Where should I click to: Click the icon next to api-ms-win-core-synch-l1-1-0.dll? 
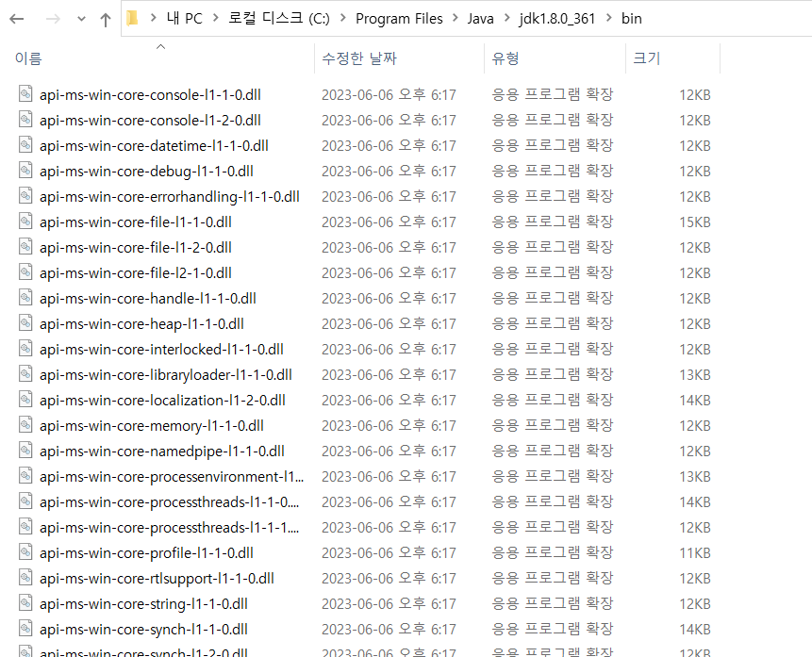click(25, 629)
